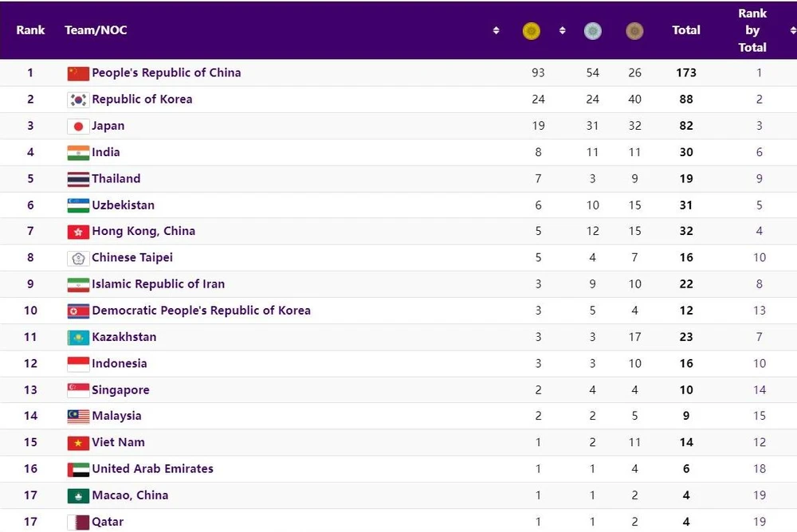Select the Team/NOC column header
Screen dimensions: 797x532
[x=96, y=30]
